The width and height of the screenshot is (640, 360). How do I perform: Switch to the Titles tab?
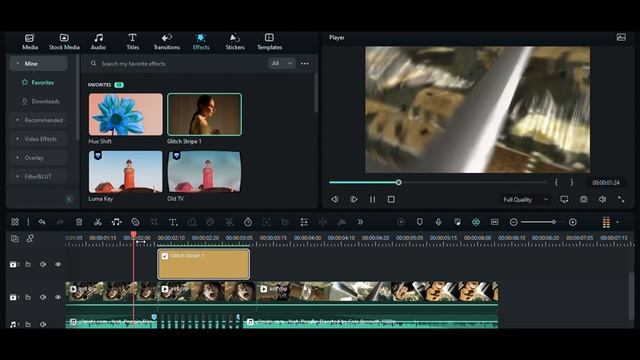click(133, 42)
